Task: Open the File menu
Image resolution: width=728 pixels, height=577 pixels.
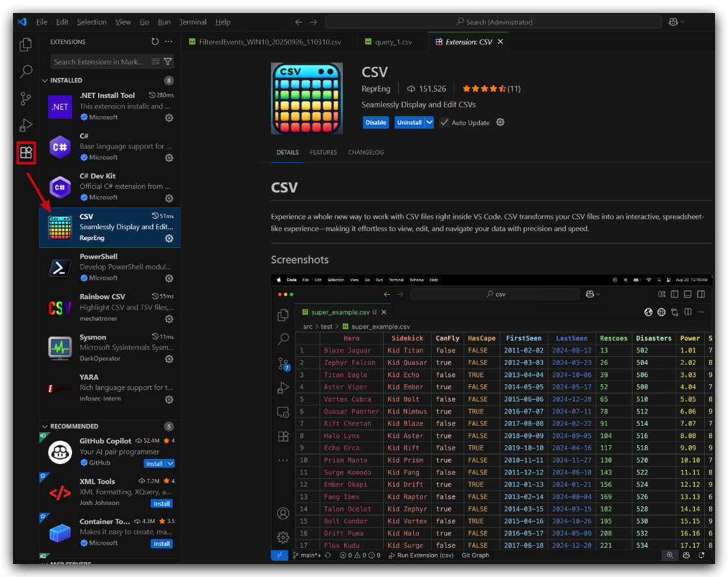Action: (x=42, y=22)
